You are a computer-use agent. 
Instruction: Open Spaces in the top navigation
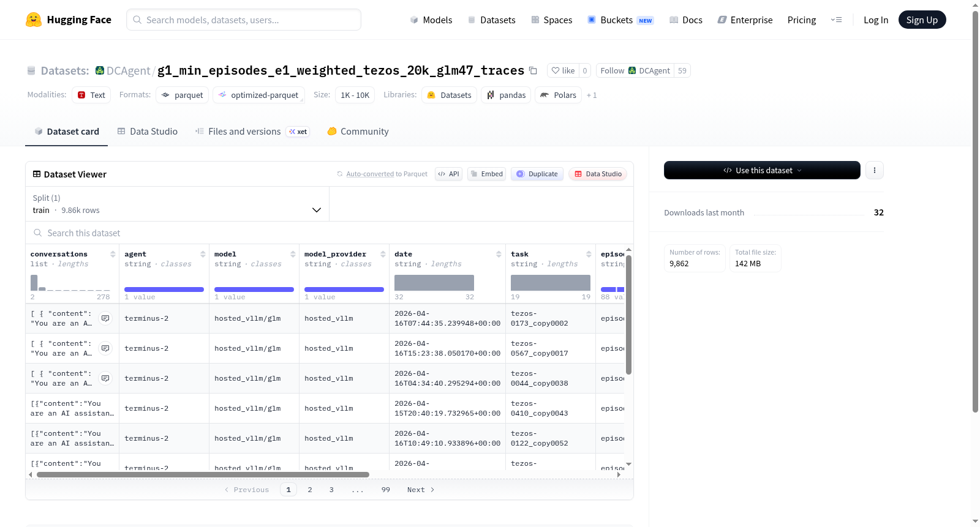(x=552, y=20)
